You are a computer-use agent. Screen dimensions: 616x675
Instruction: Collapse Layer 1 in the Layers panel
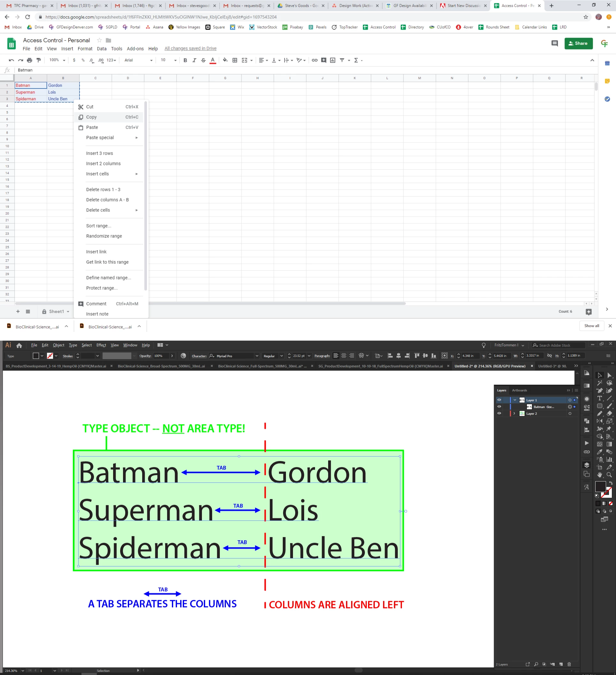pyautogui.click(x=514, y=400)
